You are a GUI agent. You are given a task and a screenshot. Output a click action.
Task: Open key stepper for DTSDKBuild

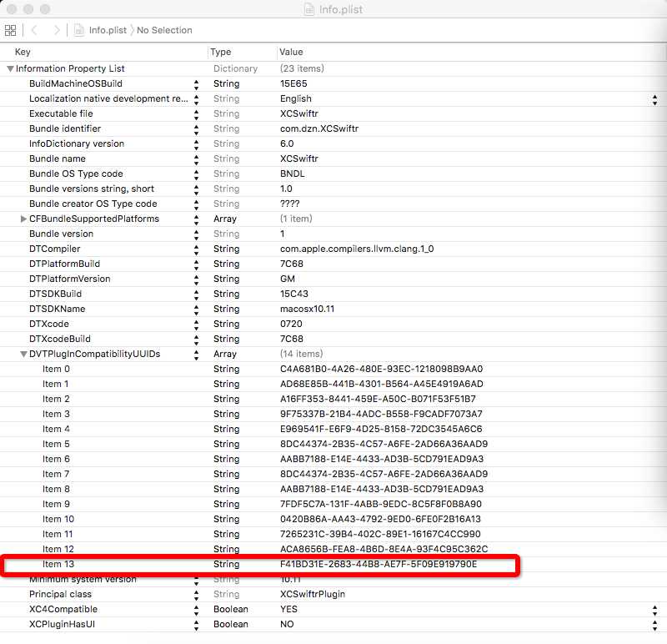point(196,294)
